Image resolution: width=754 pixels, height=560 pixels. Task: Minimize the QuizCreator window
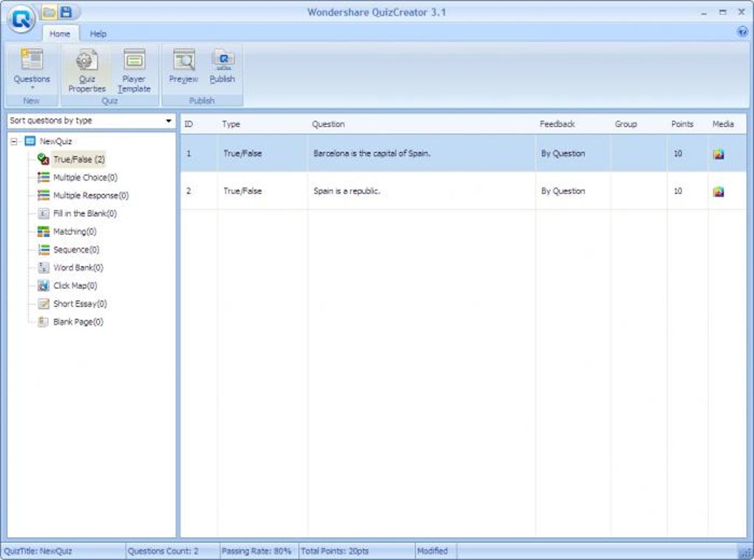(704, 13)
